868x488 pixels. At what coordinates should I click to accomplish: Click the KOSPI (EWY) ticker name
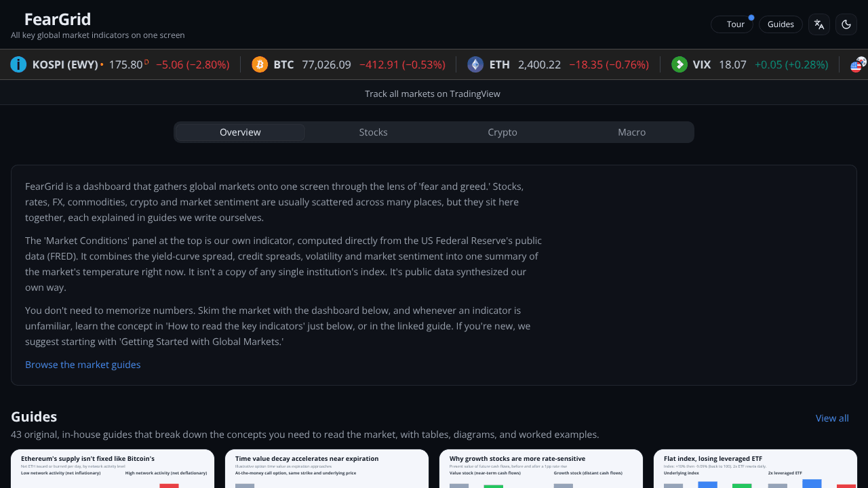pos(65,64)
